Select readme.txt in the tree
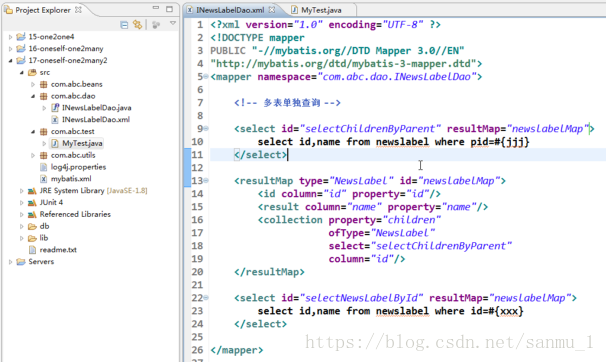 (x=58, y=250)
